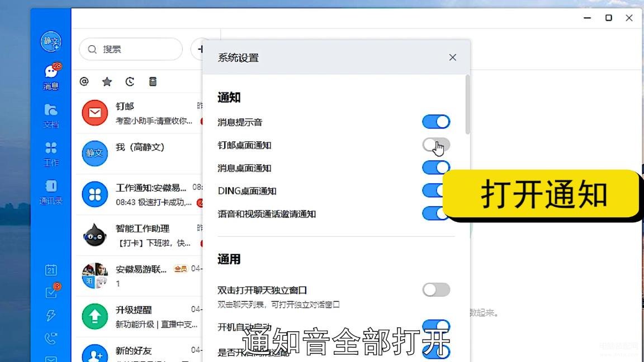Open the phone call icon in the sidebar

[x=51, y=338]
